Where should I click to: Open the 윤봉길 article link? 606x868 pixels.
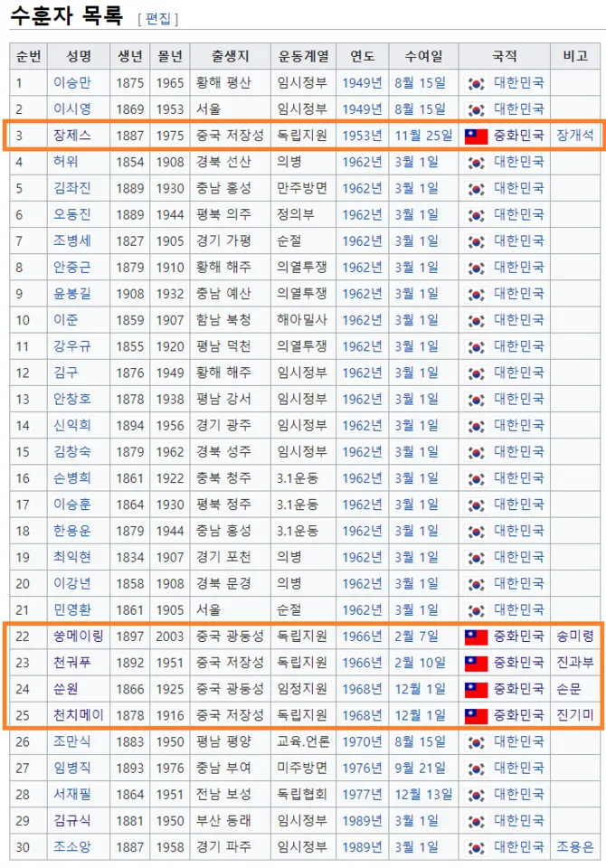pos(71,294)
